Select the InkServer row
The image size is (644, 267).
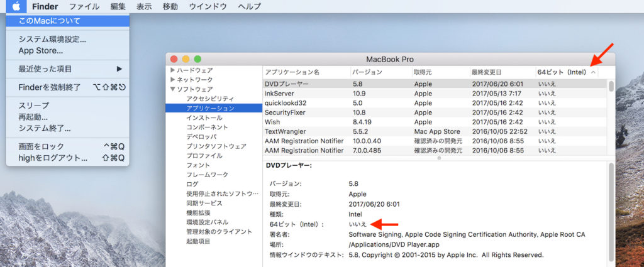click(x=435, y=94)
